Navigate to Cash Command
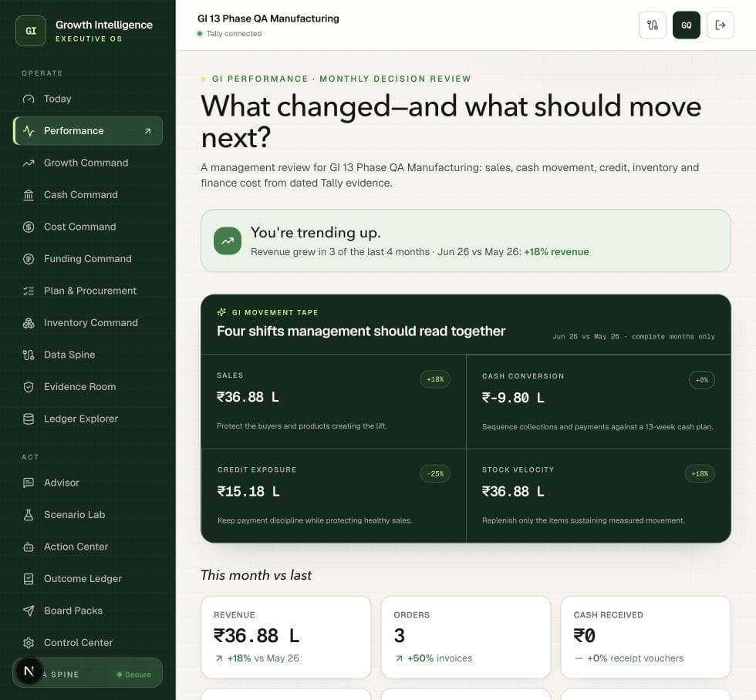 click(x=88, y=194)
